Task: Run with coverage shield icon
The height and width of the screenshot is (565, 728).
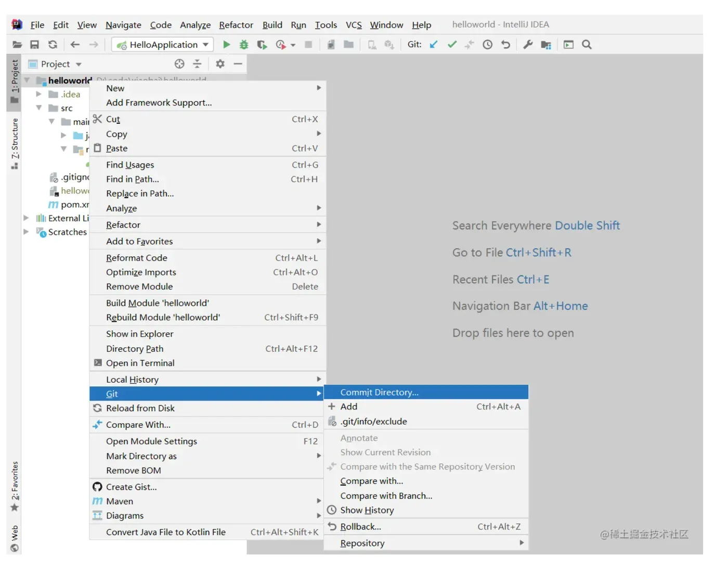Action: click(x=262, y=45)
